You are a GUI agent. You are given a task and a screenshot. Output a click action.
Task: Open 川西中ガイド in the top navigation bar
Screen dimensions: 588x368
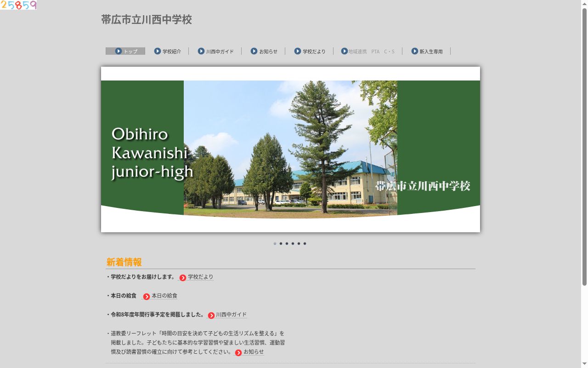215,51
